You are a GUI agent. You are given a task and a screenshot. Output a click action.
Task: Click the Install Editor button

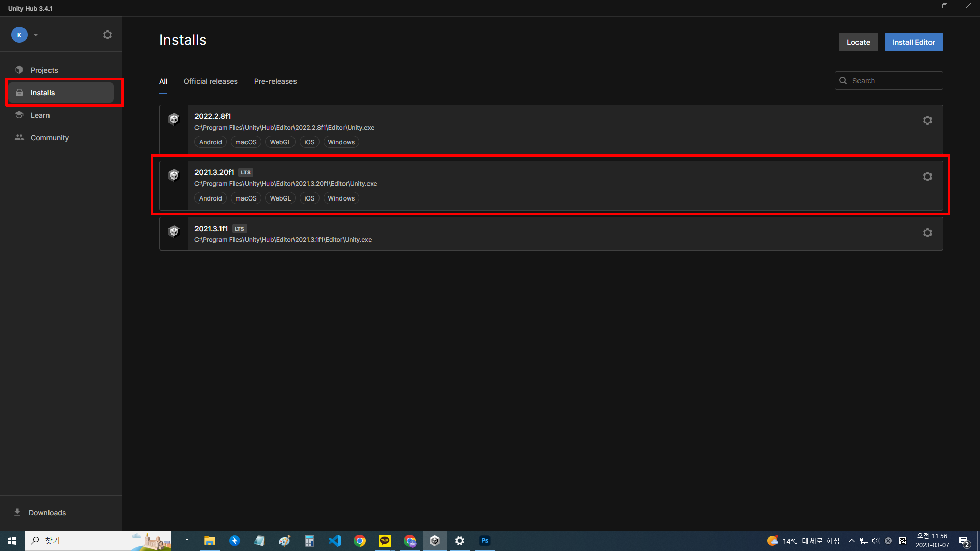(x=914, y=42)
